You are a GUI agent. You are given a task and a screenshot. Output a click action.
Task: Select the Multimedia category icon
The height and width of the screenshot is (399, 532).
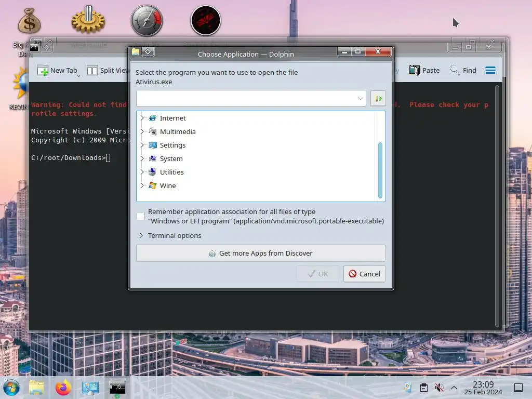153,131
